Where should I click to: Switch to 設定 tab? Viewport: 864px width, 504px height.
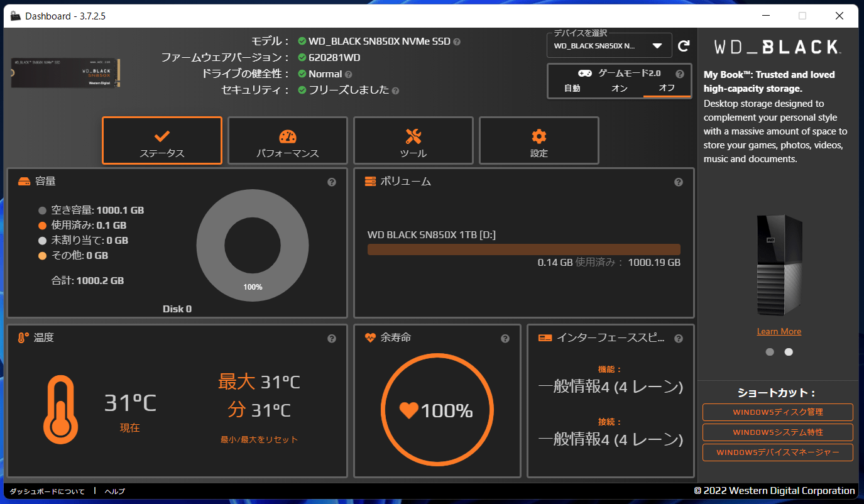[x=539, y=141]
